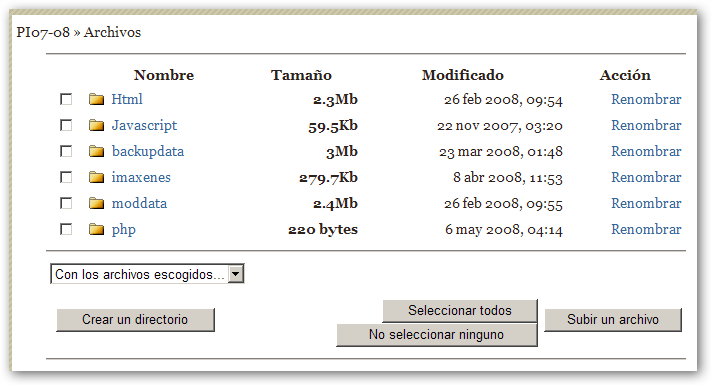Open the imaxenes folder link
This screenshot has width=711, height=385.
[x=141, y=177]
